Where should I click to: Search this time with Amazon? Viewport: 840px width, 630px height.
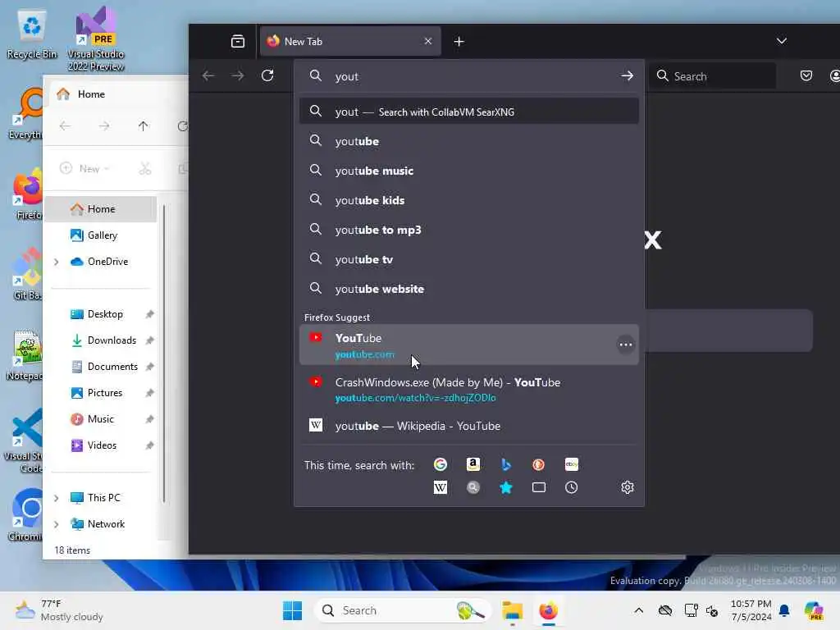coord(473,464)
